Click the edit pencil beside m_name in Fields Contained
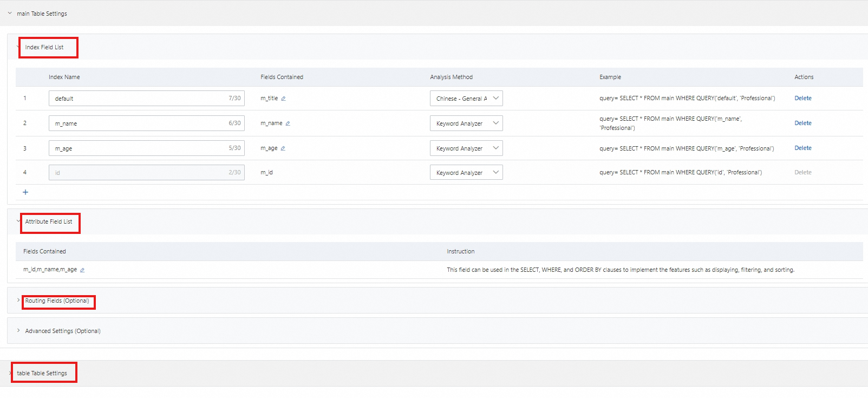The width and height of the screenshot is (868, 398). click(288, 123)
